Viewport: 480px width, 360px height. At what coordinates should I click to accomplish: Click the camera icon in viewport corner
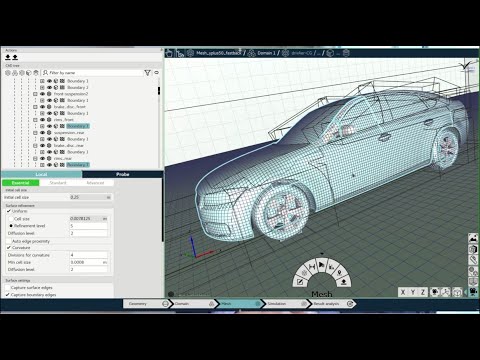(473, 292)
